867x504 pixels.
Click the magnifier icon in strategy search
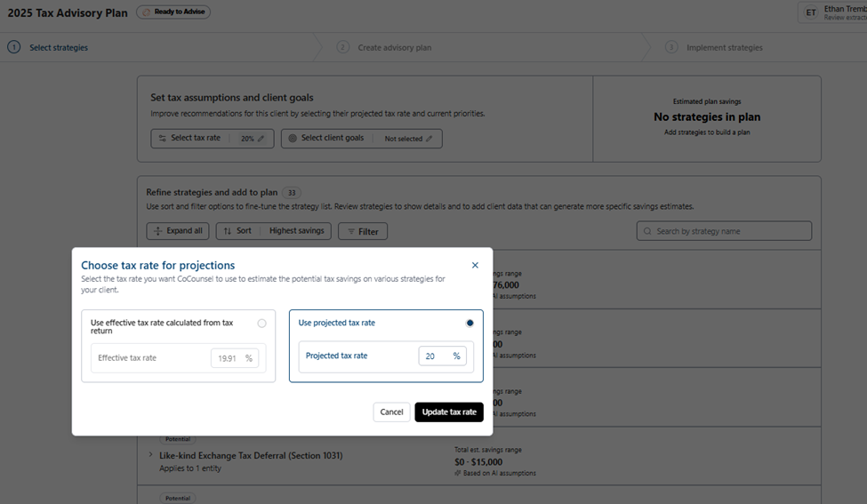[x=647, y=231]
